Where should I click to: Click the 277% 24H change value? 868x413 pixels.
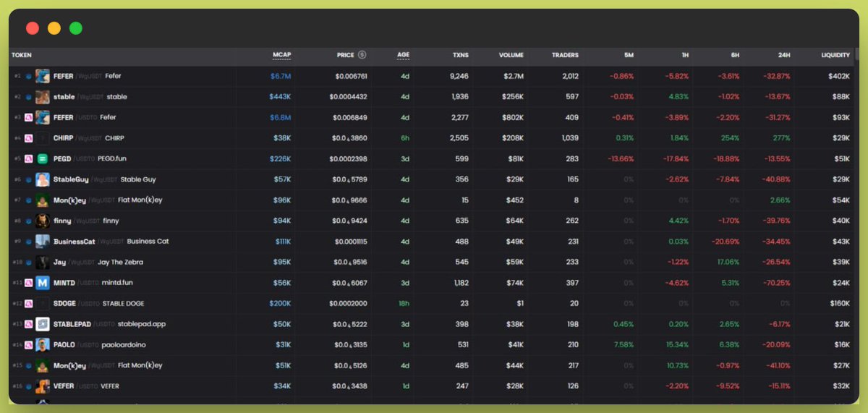pos(781,138)
